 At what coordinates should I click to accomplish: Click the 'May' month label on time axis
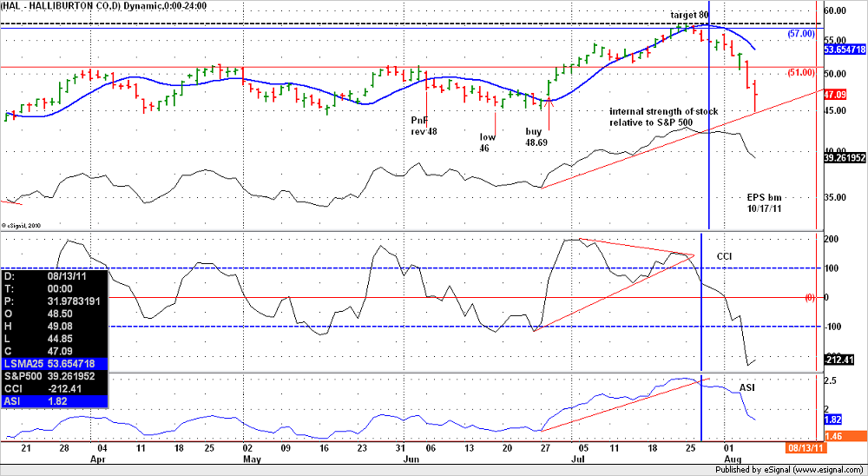[x=253, y=459]
